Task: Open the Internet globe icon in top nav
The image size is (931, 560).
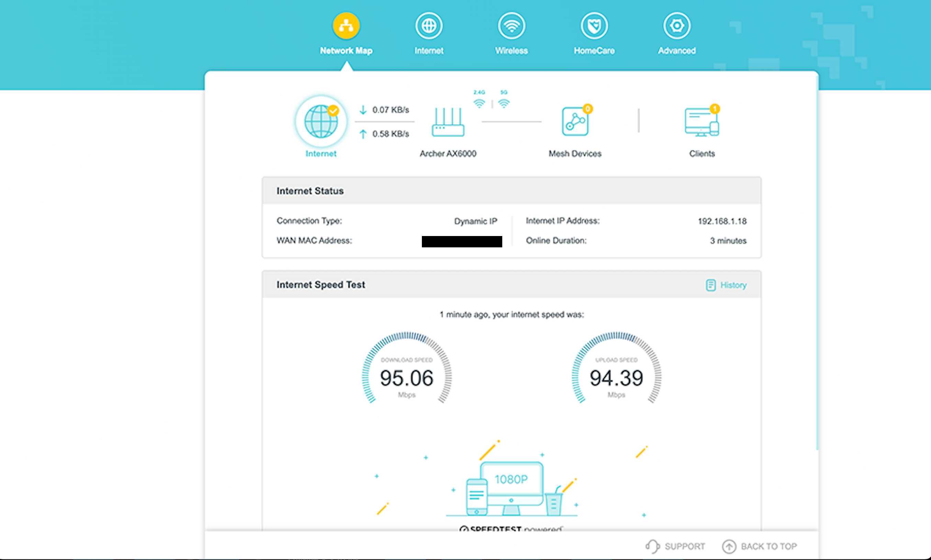Action: tap(428, 26)
